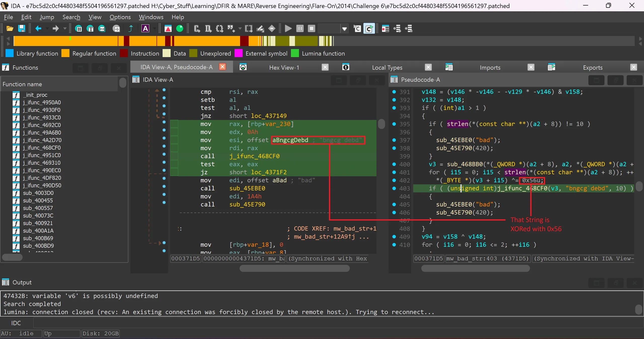This screenshot has height=339, width=644.
Task: Click the red triangle toolbar icon
Action: pos(168,29)
